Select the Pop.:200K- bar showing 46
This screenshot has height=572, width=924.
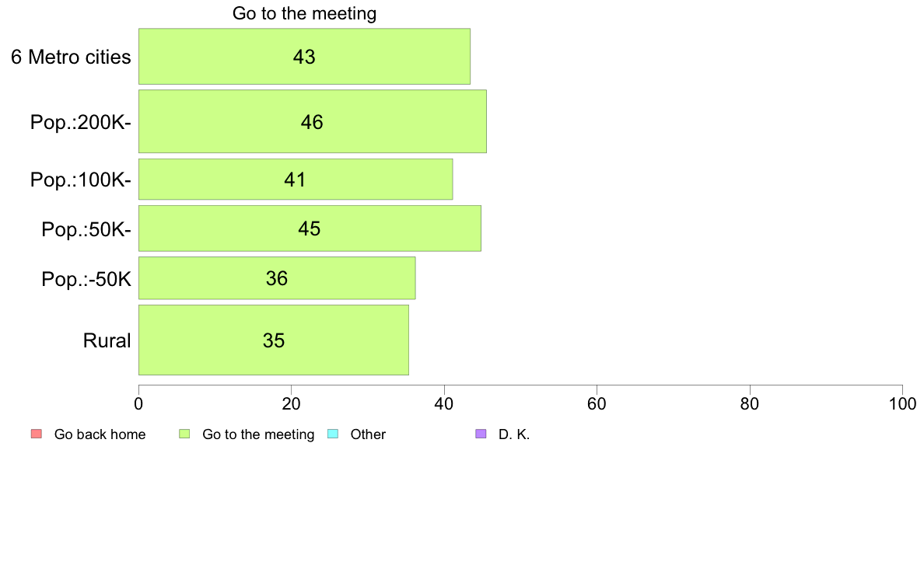313,121
